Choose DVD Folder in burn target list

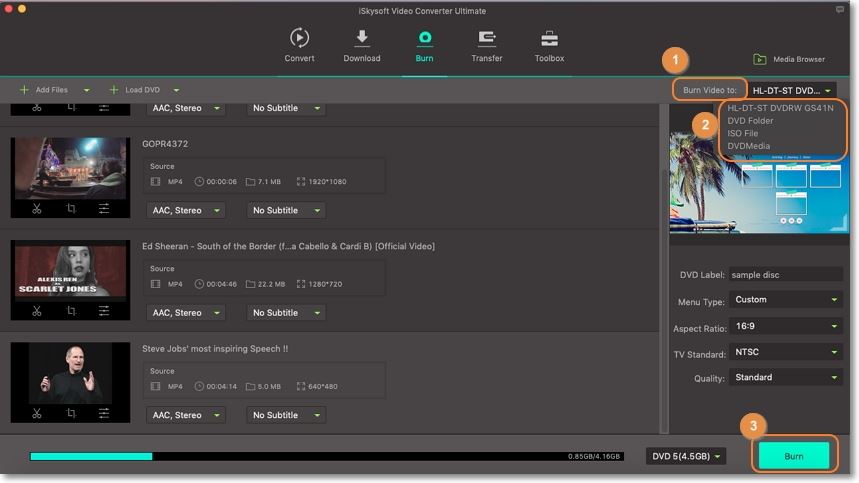pyautogui.click(x=750, y=121)
